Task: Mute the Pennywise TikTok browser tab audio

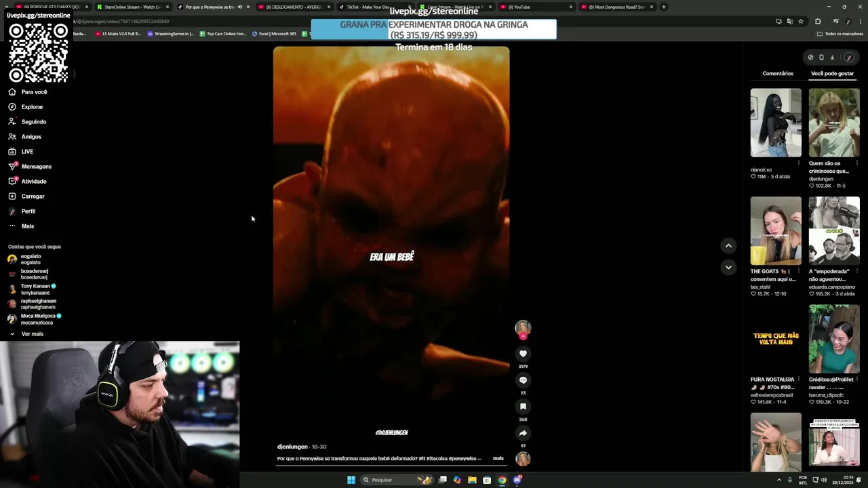Action: (x=240, y=7)
